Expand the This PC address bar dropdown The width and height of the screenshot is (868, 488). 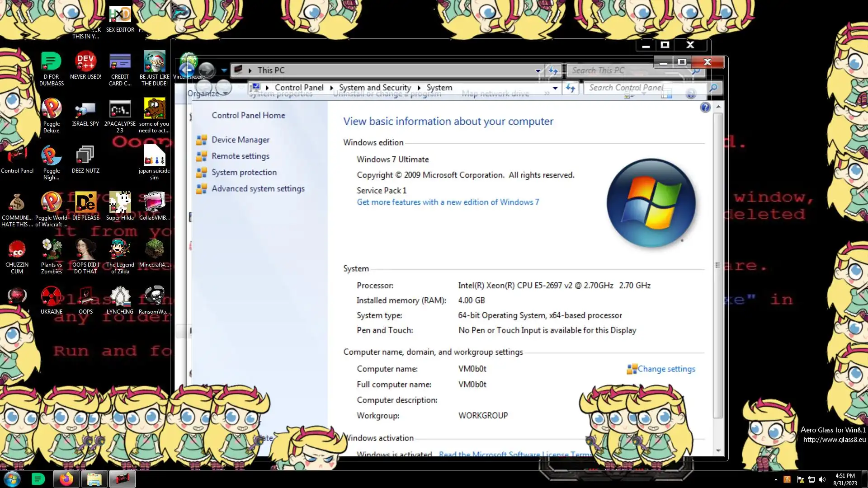[538, 70]
